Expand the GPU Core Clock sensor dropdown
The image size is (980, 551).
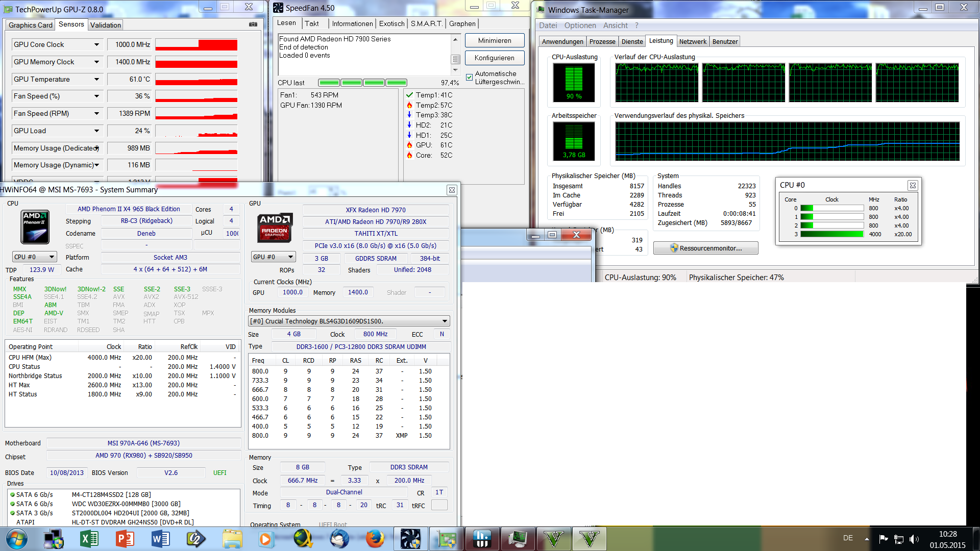click(x=96, y=45)
